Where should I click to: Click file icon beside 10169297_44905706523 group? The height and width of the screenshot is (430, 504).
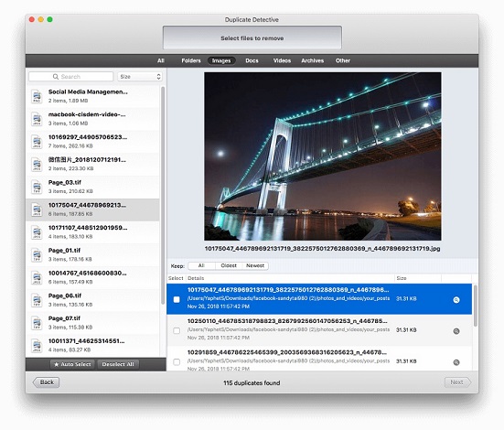[x=37, y=142]
